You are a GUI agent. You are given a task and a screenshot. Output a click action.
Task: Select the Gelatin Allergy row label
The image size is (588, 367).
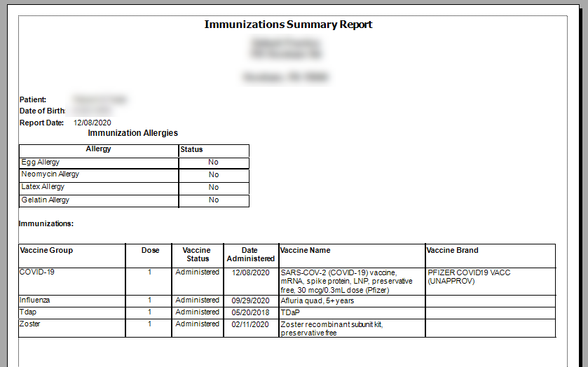pyautogui.click(x=45, y=200)
